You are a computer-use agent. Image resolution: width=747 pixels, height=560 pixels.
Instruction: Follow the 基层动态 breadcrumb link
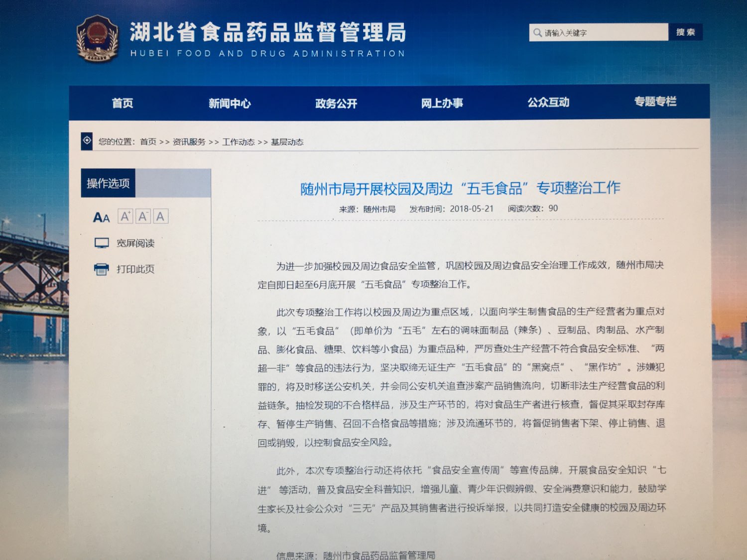coord(287,142)
